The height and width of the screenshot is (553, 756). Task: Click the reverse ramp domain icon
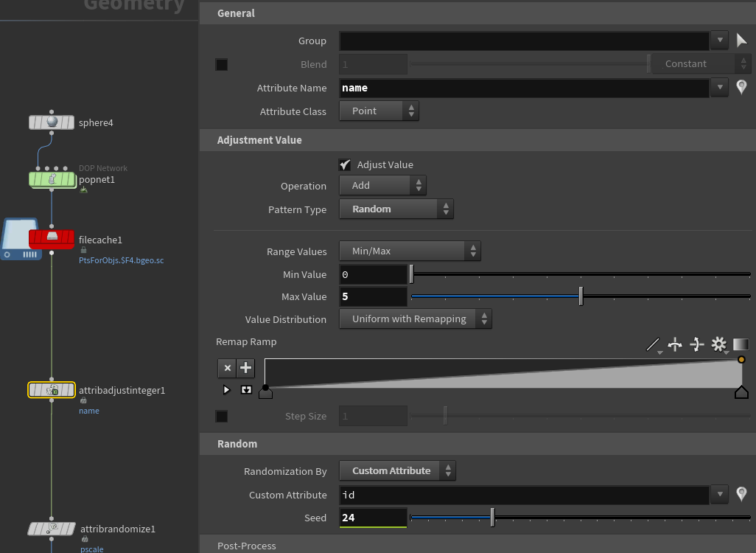click(675, 344)
